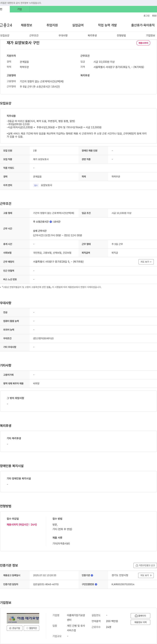Open the 취업지원 menu

click(x=52, y=25)
